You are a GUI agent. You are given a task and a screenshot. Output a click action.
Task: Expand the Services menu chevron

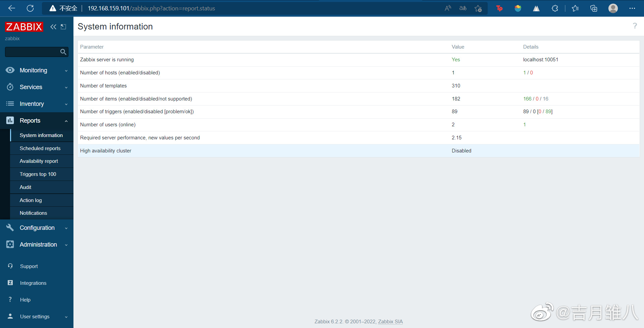pyautogui.click(x=66, y=87)
